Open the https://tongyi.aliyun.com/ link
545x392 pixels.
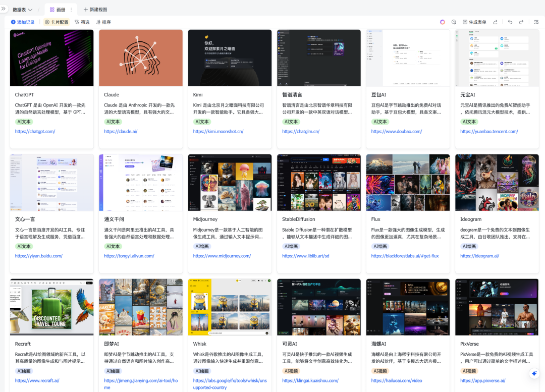coord(129,256)
